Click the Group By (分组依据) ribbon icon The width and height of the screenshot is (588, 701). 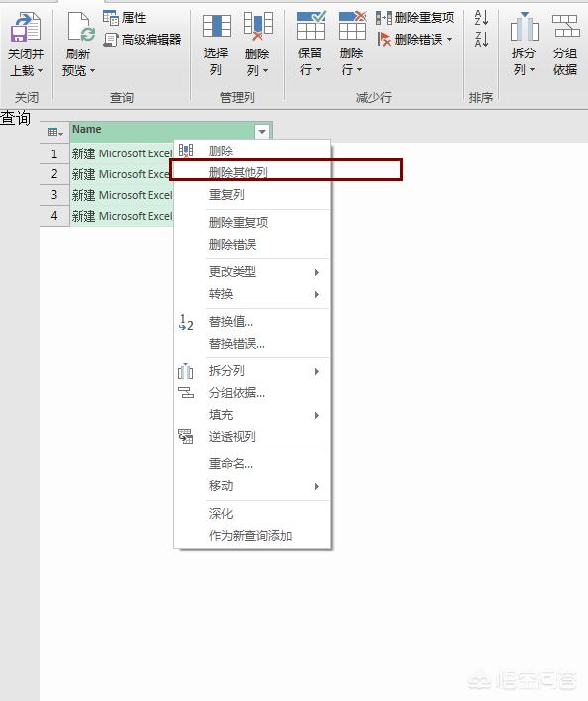tap(565, 26)
